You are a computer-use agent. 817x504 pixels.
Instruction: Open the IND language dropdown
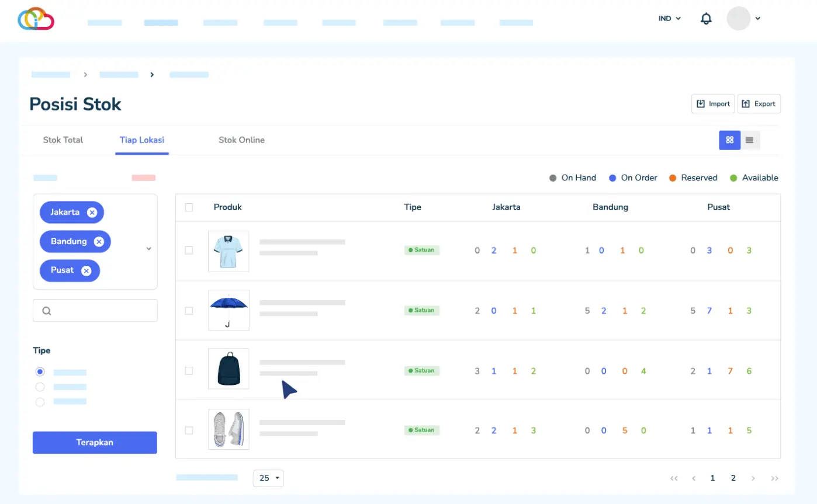[x=668, y=18]
